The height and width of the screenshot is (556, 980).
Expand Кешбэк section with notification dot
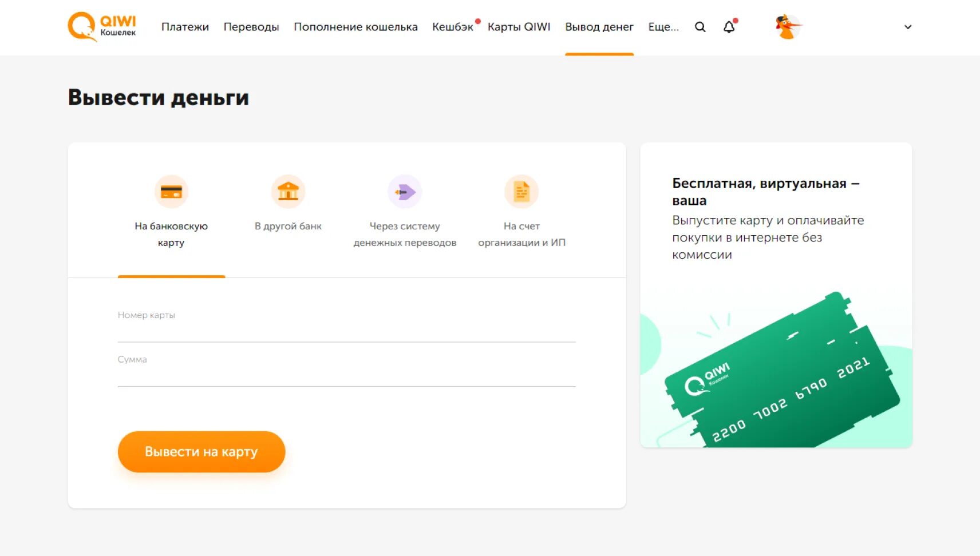[x=453, y=27]
